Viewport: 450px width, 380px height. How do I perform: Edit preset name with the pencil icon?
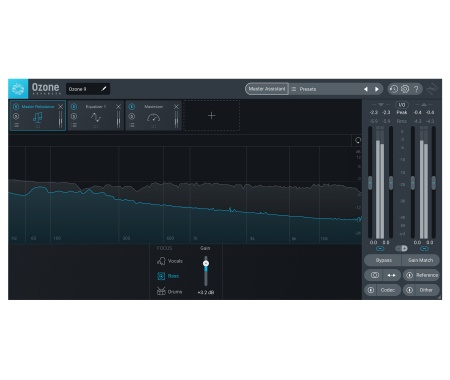(104, 89)
